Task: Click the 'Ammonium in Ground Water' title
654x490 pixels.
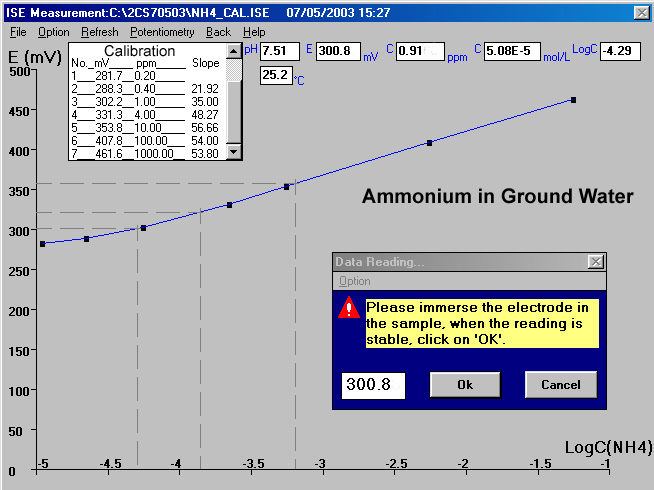Action: [498, 196]
